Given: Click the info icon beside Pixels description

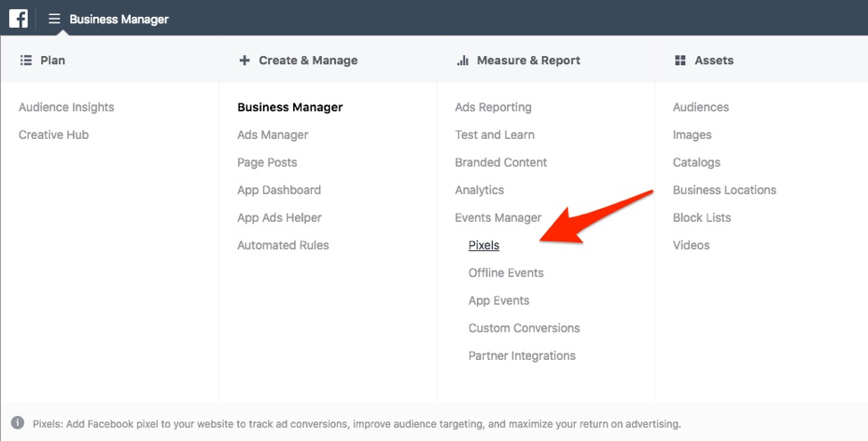Looking at the screenshot, I should point(18,423).
